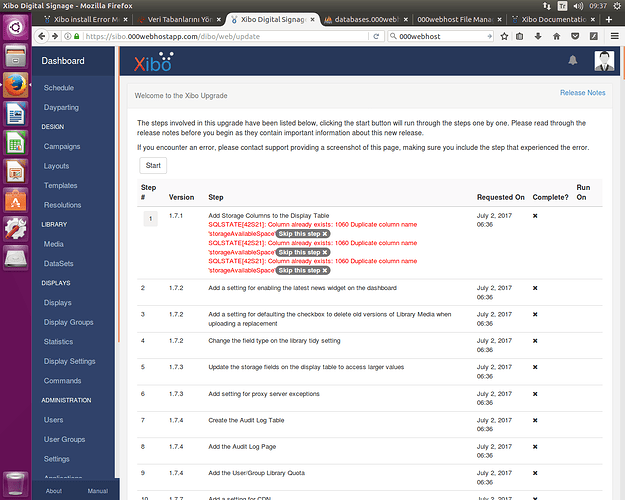625x500 pixels.
Task: Switch to Veri Tabanlarını Yön tab
Action: tap(179, 20)
